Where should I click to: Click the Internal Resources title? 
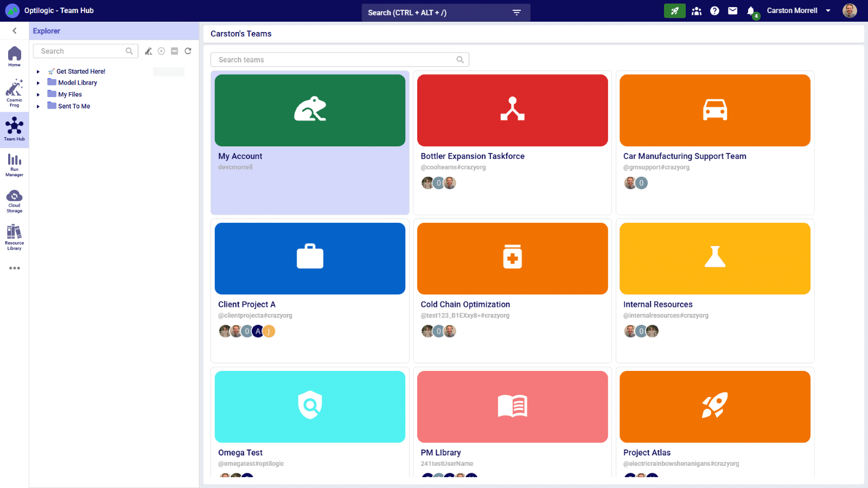tap(658, 304)
